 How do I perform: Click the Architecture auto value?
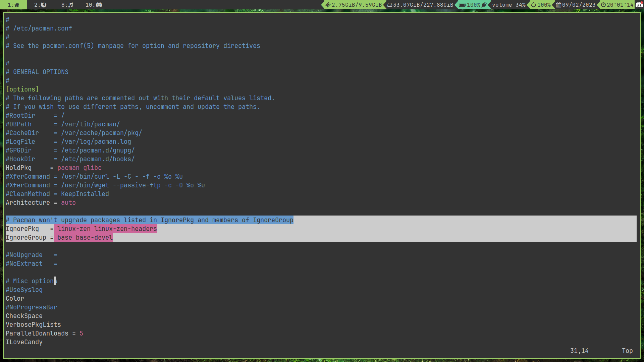(x=68, y=203)
